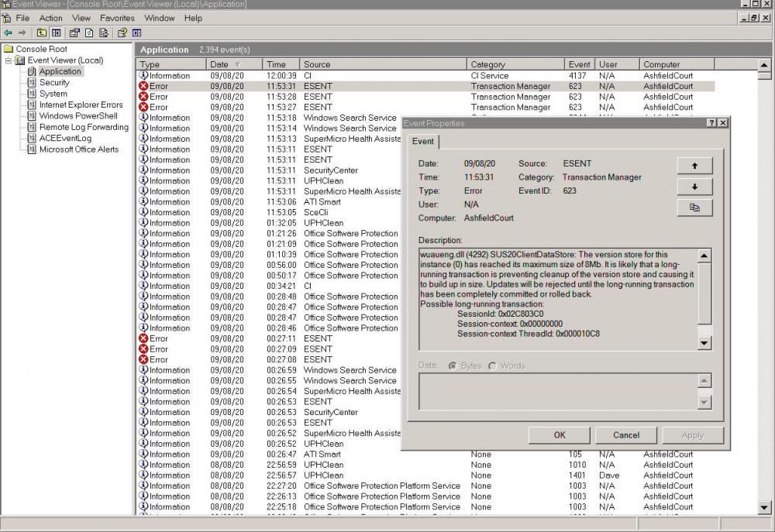Click the Up One Level toolbar icon

coord(40,33)
